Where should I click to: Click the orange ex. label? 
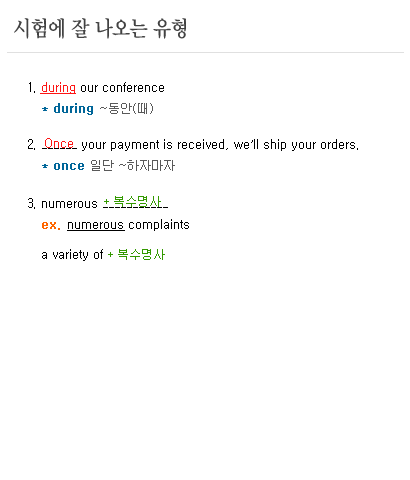pos(51,225)
